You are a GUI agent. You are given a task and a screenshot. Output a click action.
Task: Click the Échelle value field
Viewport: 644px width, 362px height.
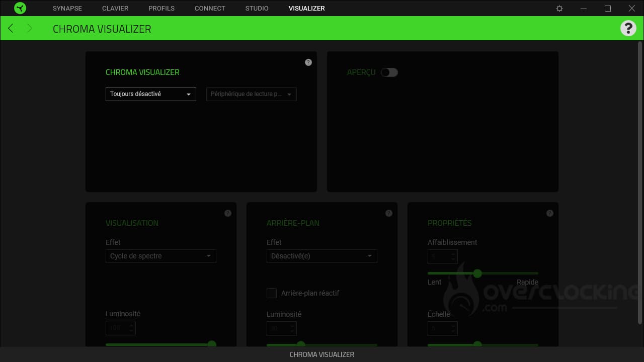tap(443, 328)
